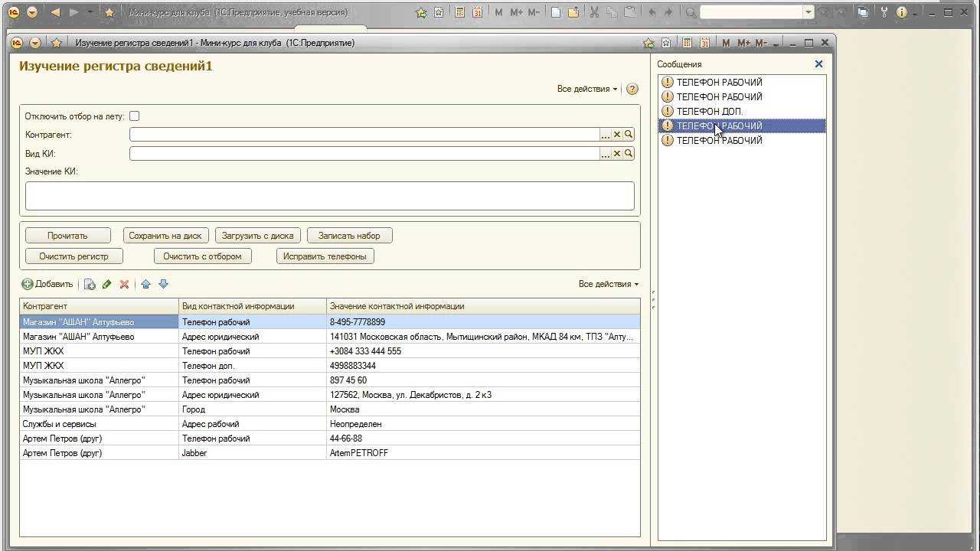Screen dimensions: 980x551
Task: Click the 'Записать набор' button
Action: 349,236
